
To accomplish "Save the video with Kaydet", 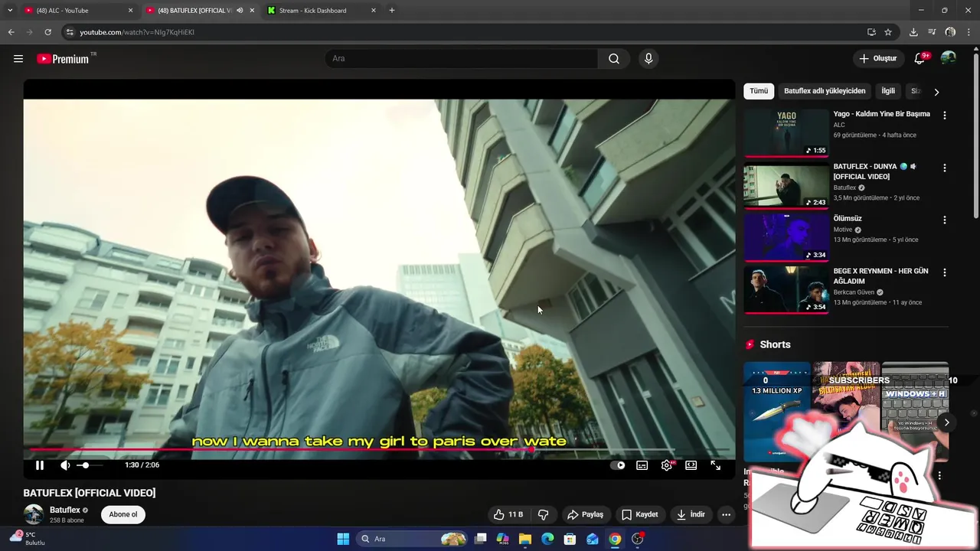I will tap(640, 515).
